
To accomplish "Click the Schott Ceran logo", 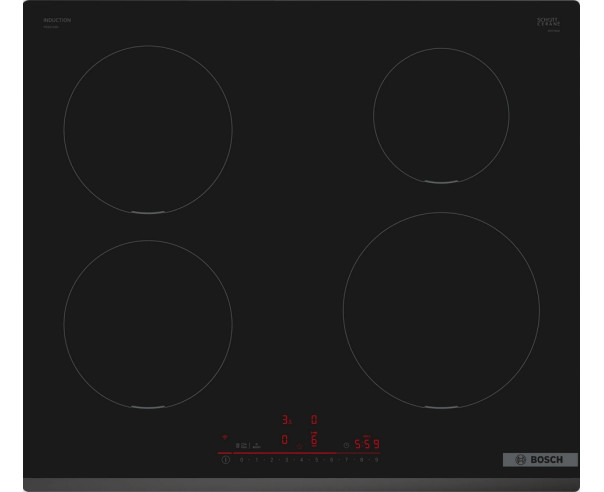I will tap(549, 22).
